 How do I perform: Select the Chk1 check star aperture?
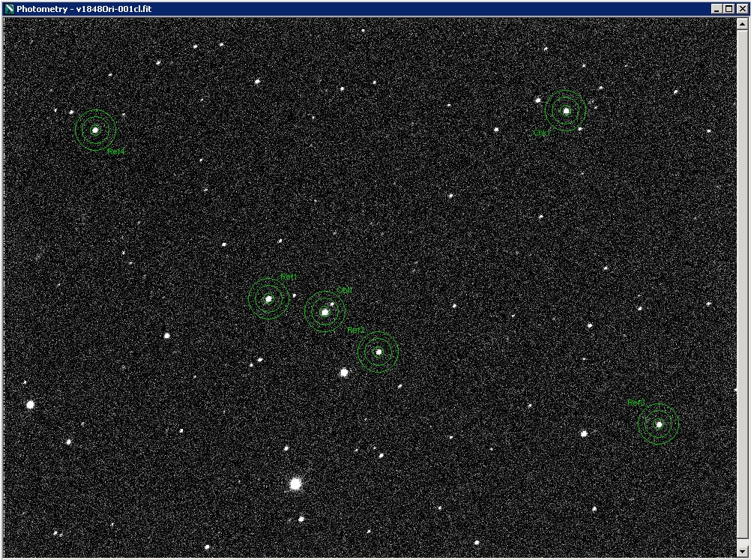566,111
